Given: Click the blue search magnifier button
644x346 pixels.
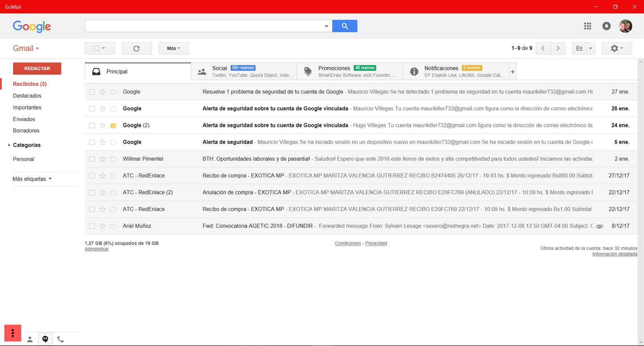Looking at the screenshot, I should pos(345,26).
